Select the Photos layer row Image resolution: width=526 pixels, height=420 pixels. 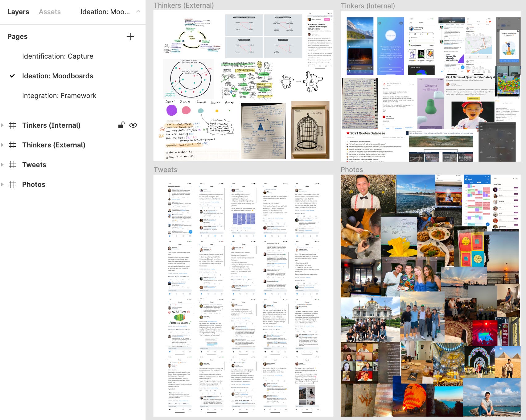73,184
